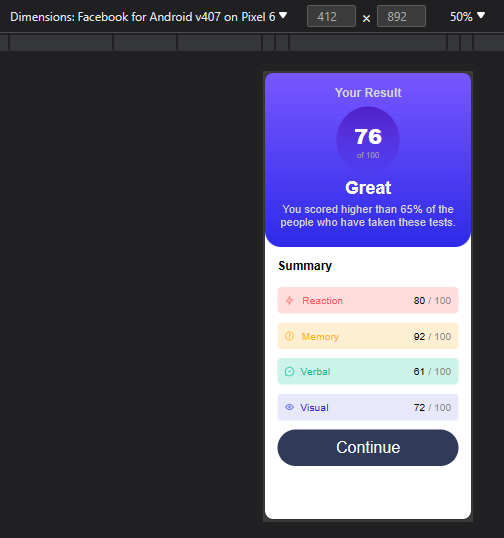Screen dimensions: 504x538
Task: Click the dropdown arrow next to Pixel 6
Action: (283, 15)
